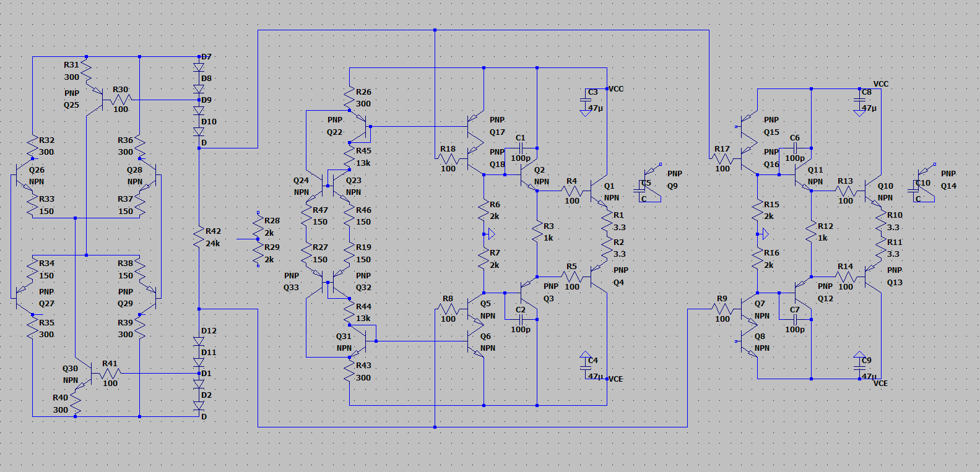Select NPN transistor Q28 symbol
The image size is (980, 472).
click(x=150, y=175)
